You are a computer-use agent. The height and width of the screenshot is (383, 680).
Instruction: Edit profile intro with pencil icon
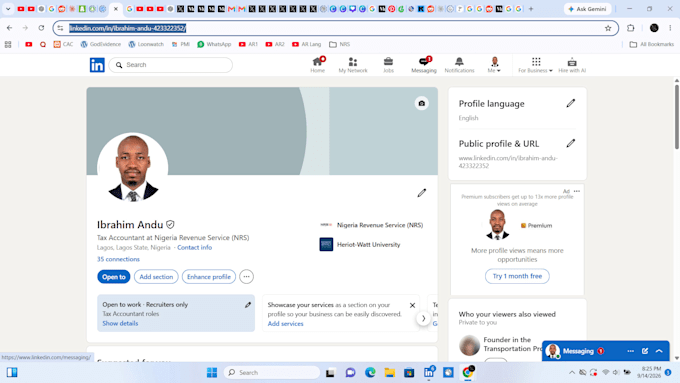coord(422,193)
